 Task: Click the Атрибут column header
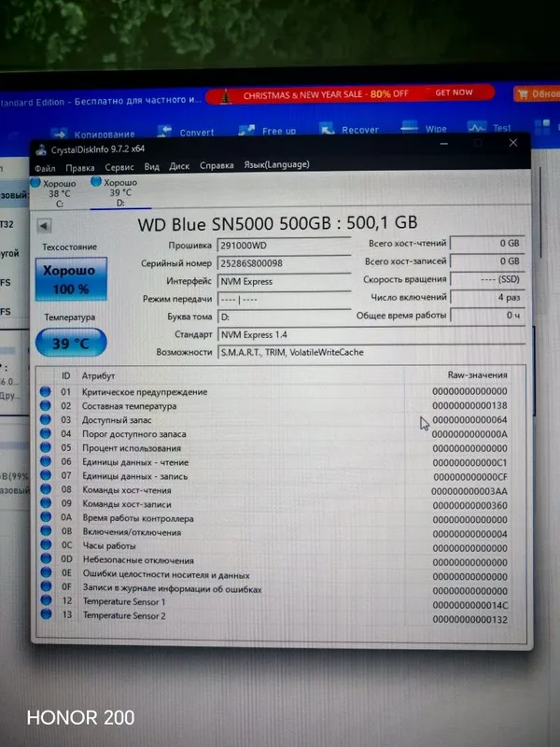(x=99, y=376)
